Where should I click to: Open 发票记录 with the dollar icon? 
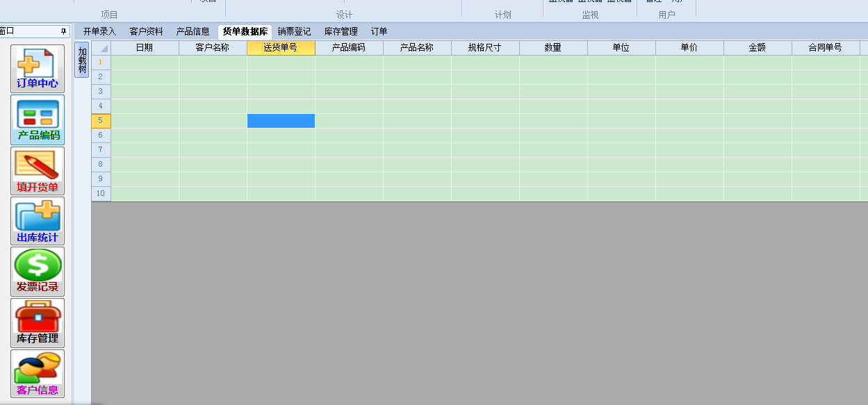pos(38,271)
